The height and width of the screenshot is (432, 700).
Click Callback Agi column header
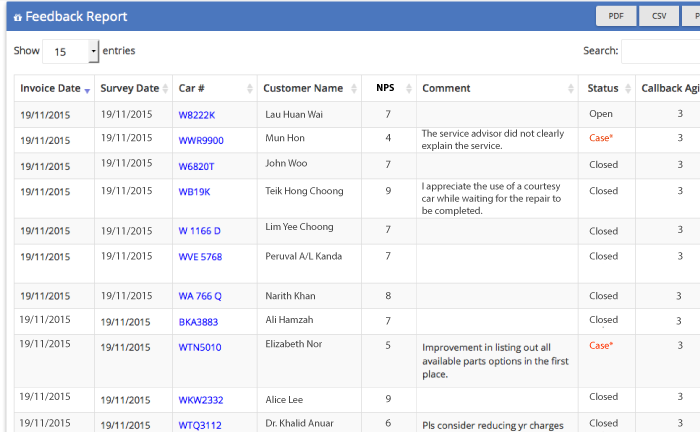(x=670, y=88)
